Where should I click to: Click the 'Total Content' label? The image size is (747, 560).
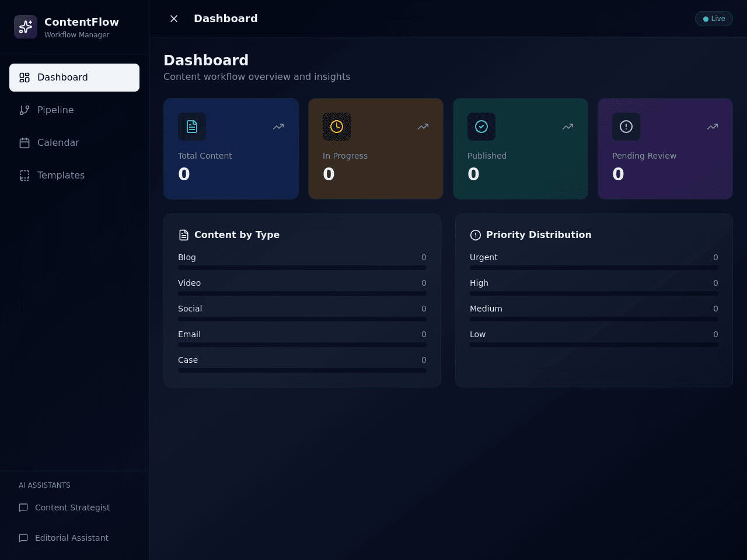[x=205, y=156]
